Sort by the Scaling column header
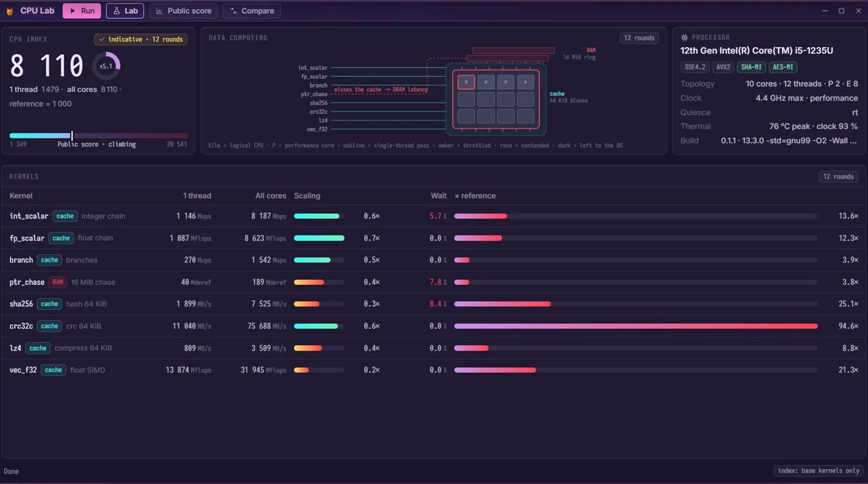 (307, 195)
